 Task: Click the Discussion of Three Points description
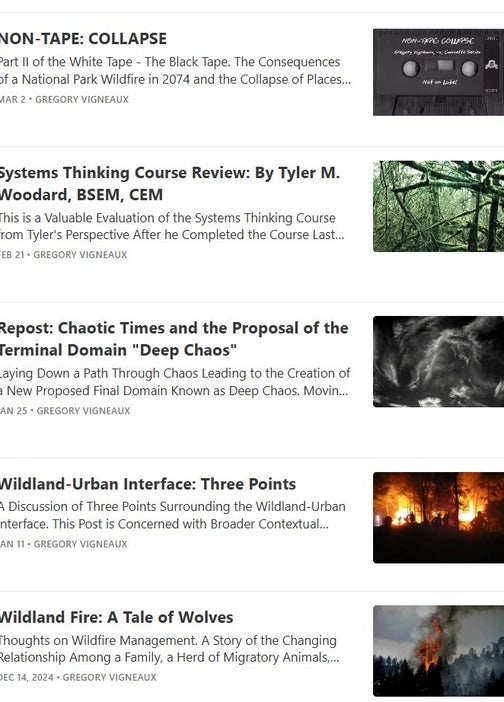pyautogui.click(x=173, y=515)
